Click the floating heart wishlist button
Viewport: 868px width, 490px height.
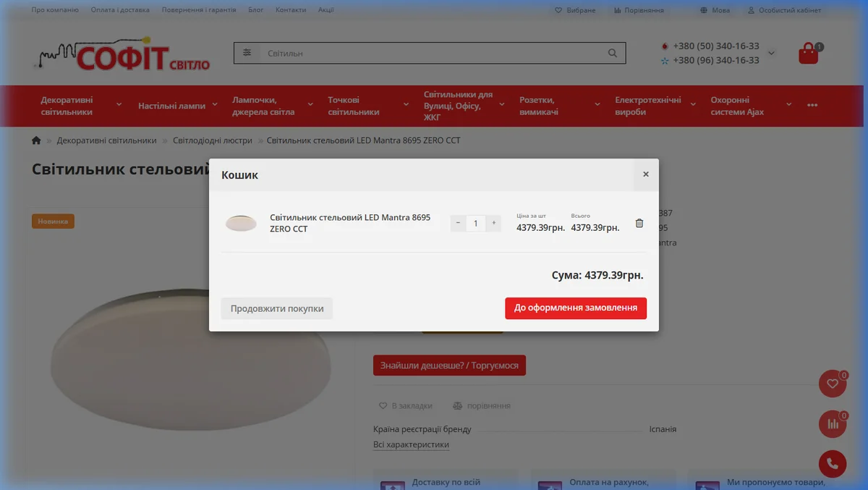click(832, 384)
